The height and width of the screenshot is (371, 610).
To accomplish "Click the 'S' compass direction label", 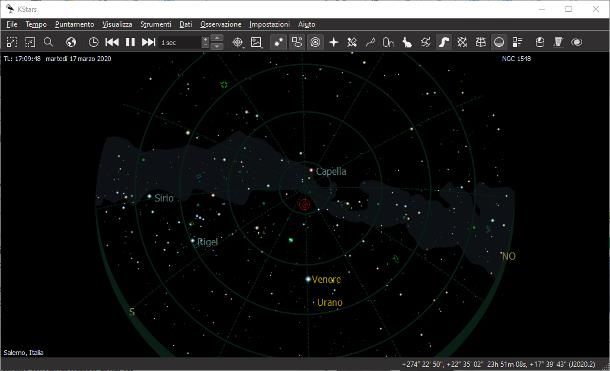I will click(132, 312).
